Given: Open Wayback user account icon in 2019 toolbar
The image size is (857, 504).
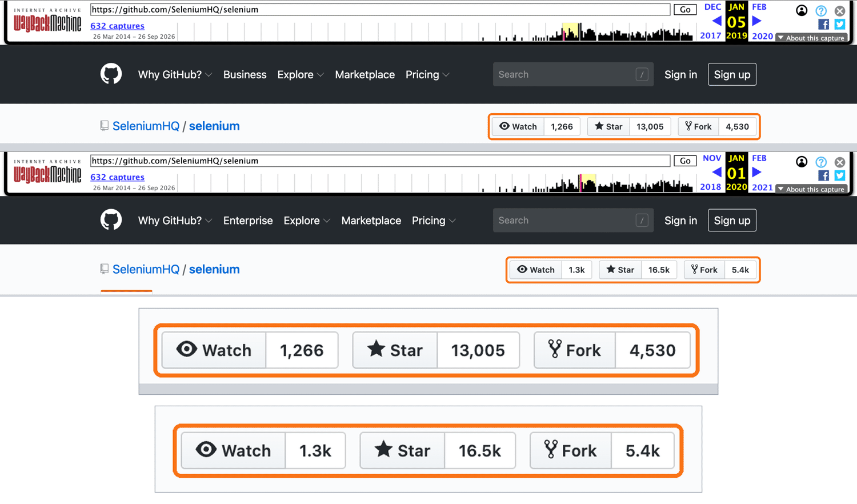Looking at the screenshot, I should 802,10.
